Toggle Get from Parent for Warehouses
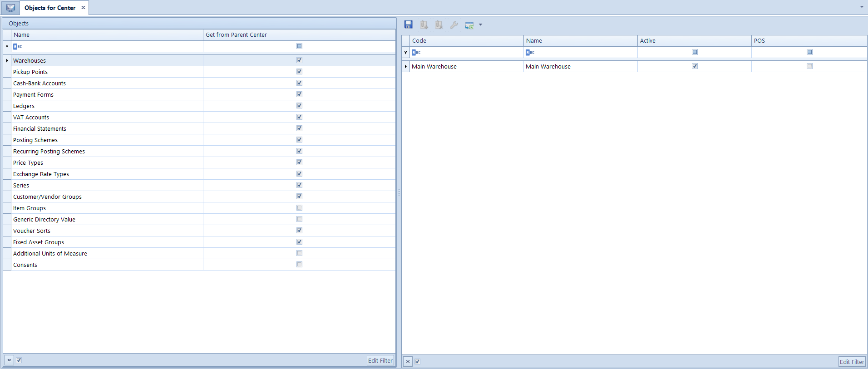The width and height of the screenshot is (868, 369). point(299,60)
